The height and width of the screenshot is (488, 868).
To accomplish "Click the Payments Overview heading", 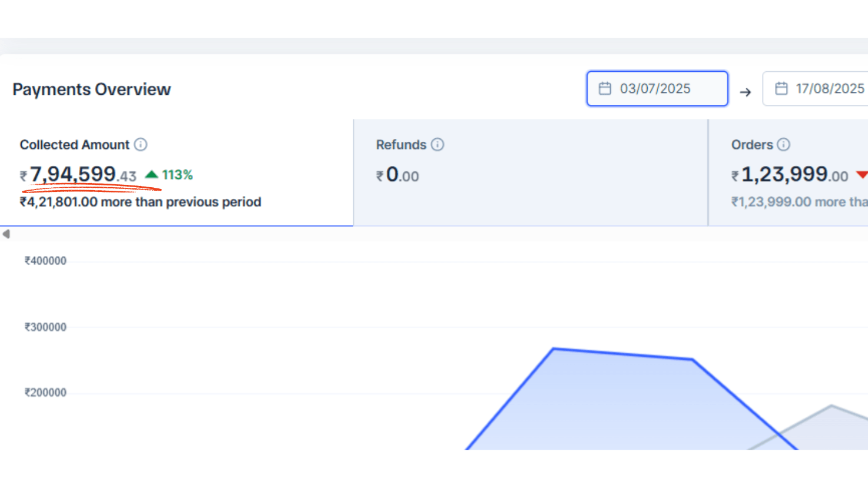I will 92,89.
